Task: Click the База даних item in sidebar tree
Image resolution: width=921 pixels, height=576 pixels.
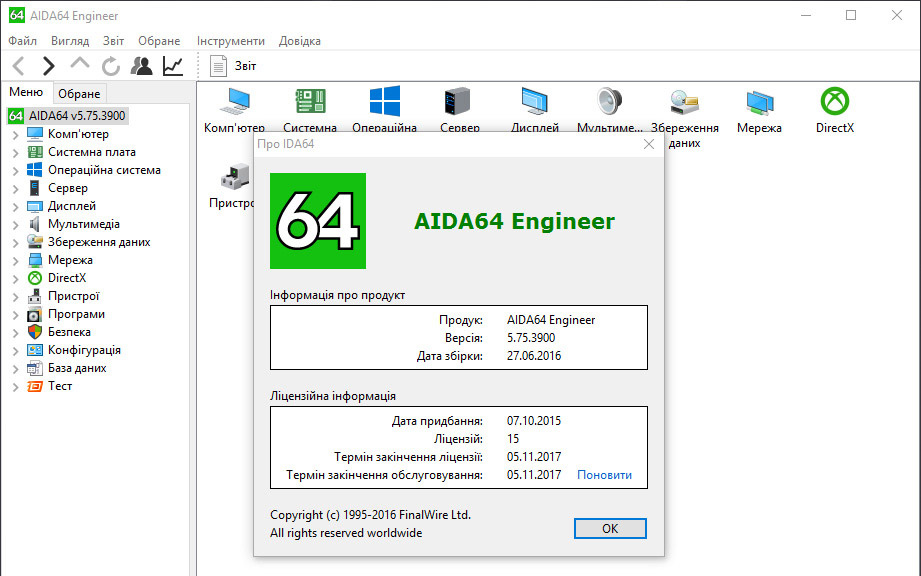Action: (77, 368)
